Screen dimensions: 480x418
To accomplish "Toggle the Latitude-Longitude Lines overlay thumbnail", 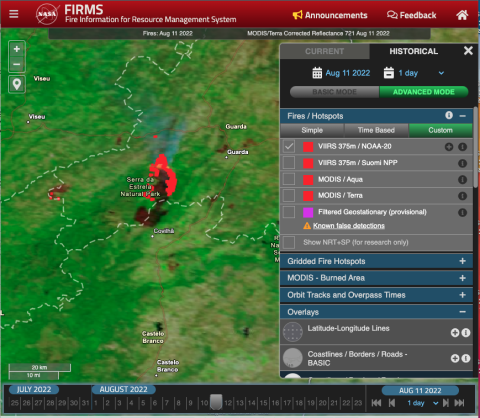I will [293, 332].
